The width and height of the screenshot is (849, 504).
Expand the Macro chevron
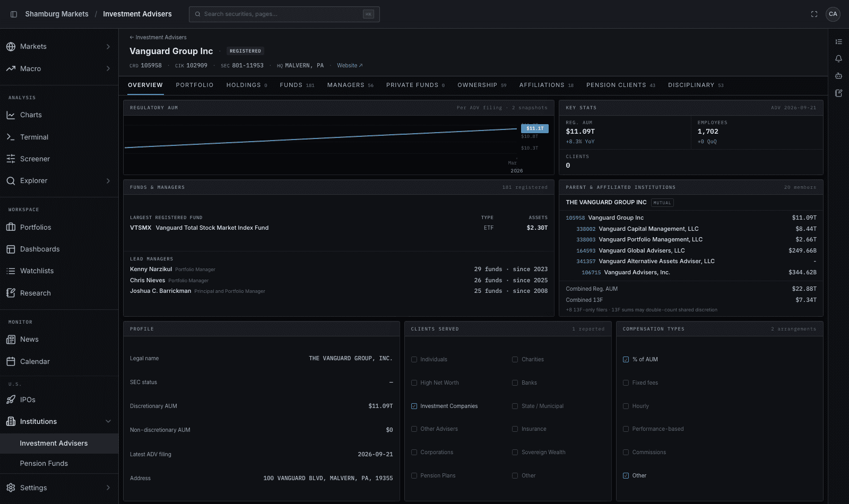(108, 68)
